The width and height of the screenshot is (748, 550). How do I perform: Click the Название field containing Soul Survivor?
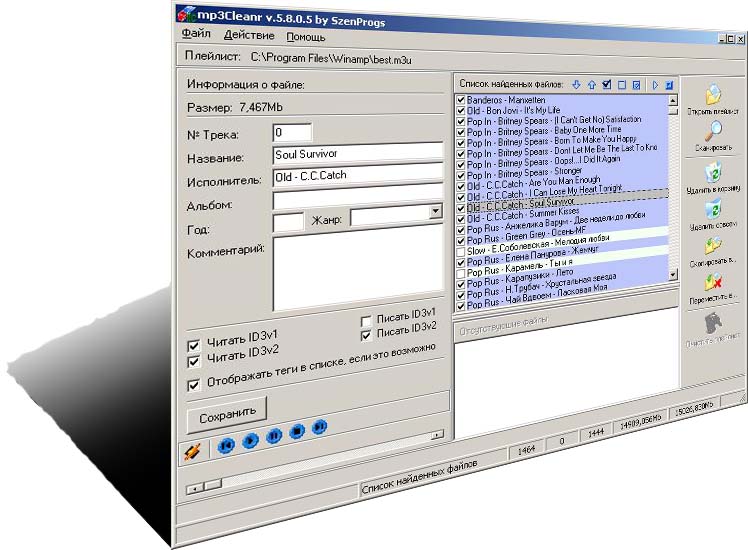(358, 154)
